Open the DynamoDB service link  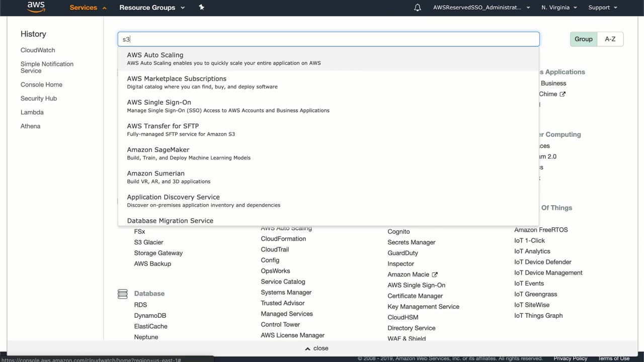[x=150, y=315]
